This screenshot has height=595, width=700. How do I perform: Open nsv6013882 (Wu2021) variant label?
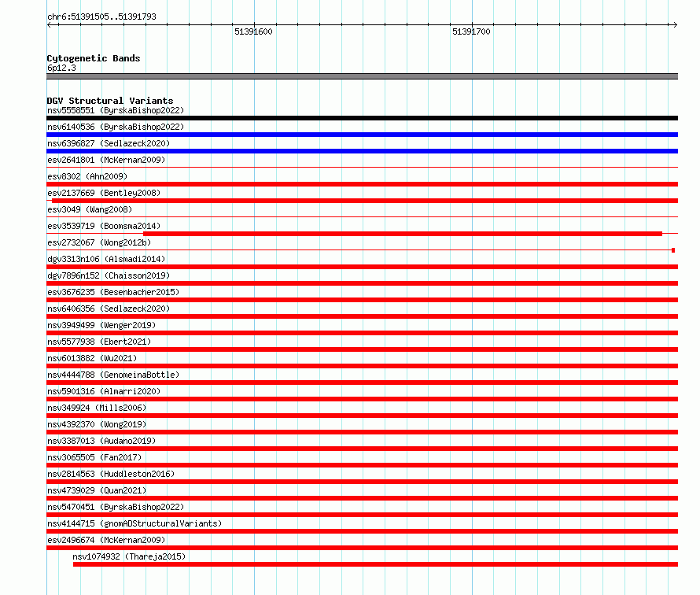(92, 358)
